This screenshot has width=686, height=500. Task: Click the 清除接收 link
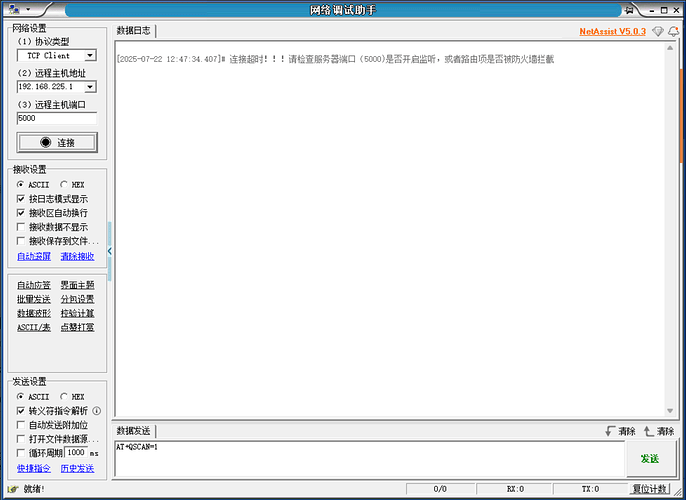(77, 256)
